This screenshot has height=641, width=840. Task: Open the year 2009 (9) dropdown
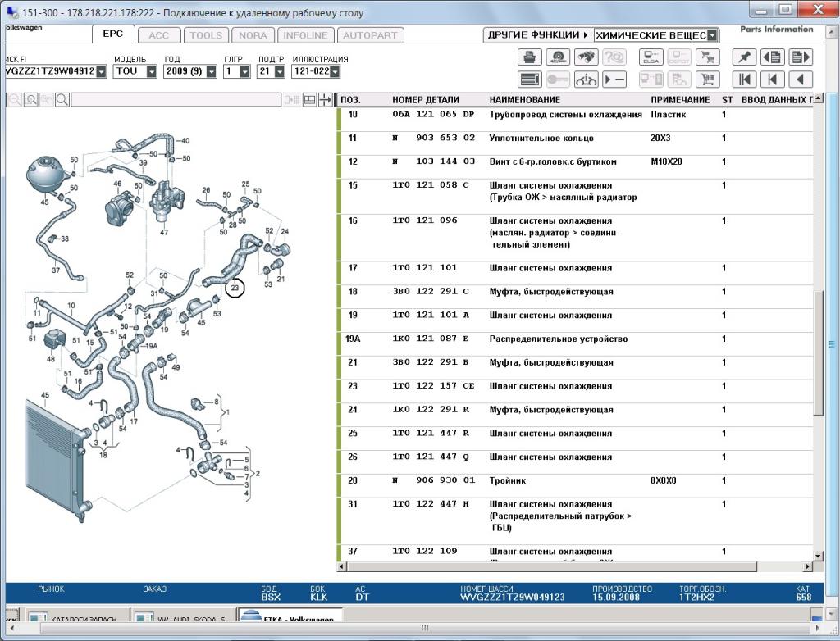click(x=212, y=71)
